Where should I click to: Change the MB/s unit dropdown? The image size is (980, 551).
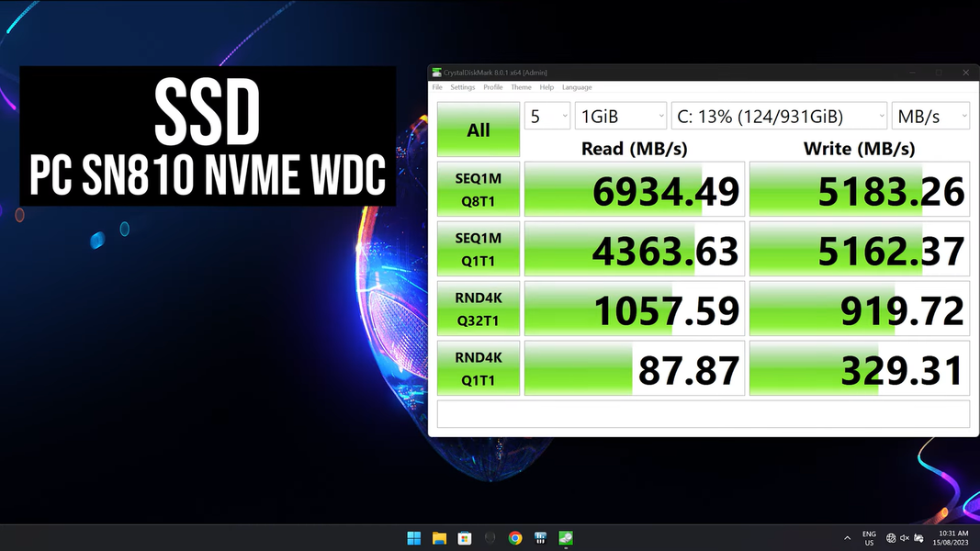pos(930,117)
